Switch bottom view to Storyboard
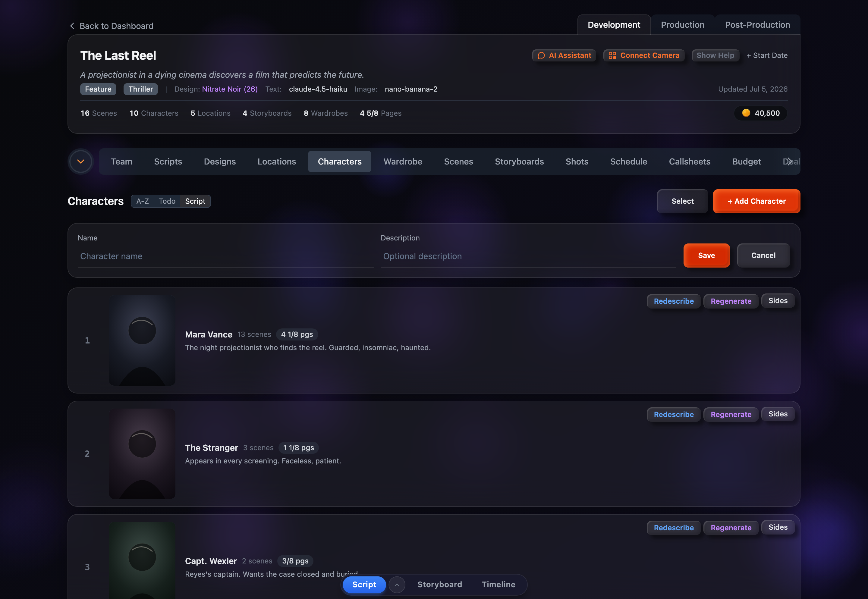The width and height of the screenshot is (868, 599). [440, 585]
